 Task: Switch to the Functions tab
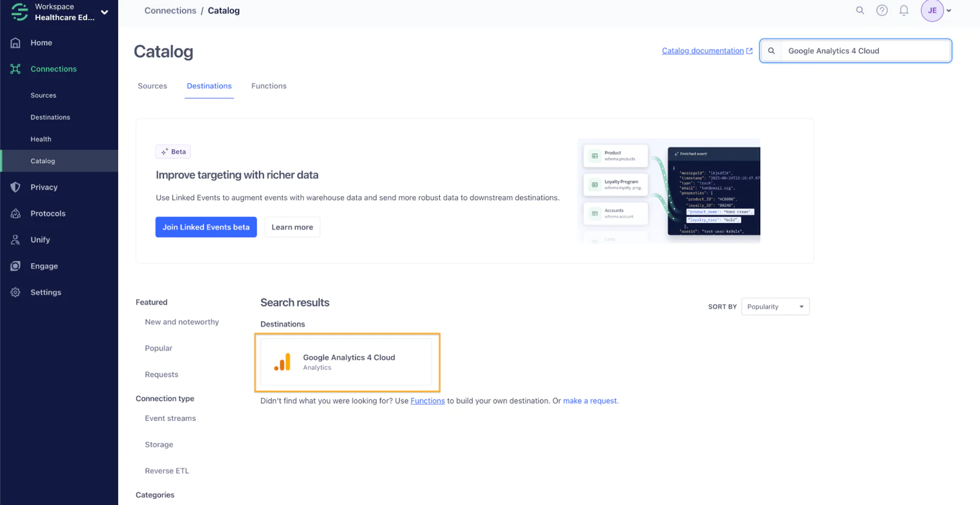point(269,86)
